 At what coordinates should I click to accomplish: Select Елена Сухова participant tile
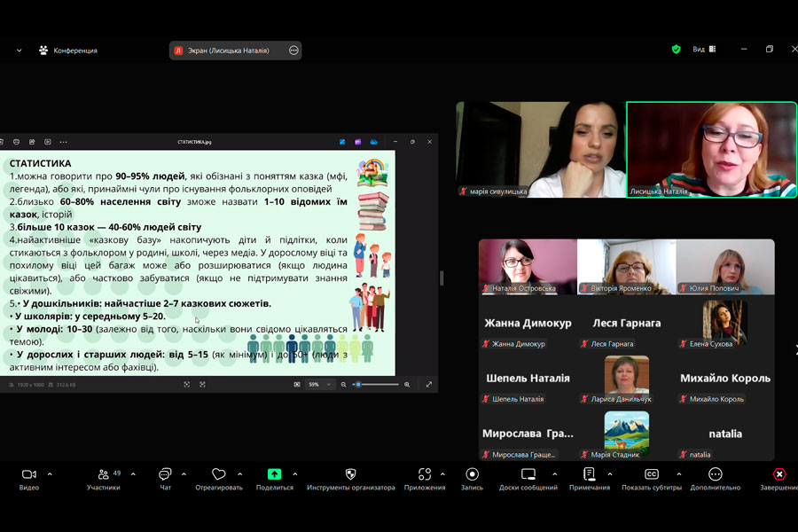click(x=725, y=323)
